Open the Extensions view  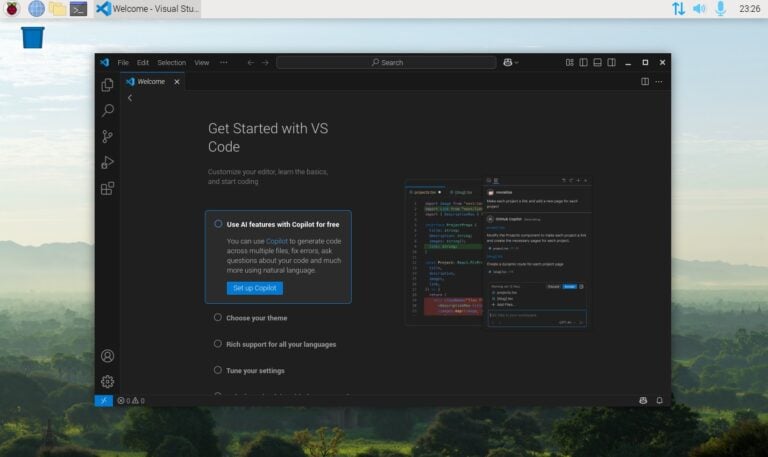pyautogui.click(x=107, y=188)
